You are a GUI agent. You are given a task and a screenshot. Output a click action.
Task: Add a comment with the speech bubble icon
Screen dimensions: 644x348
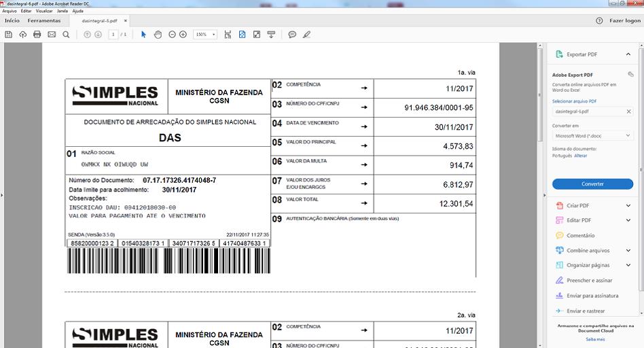292,34
